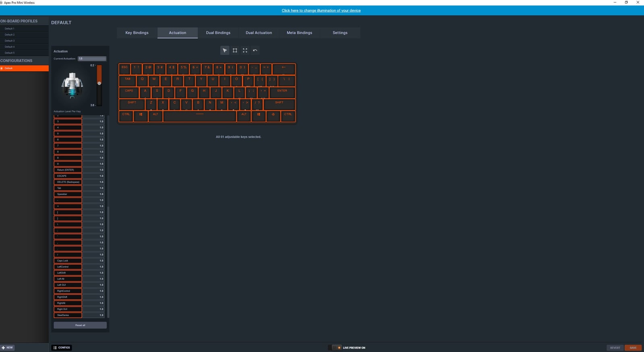This screenshot has width=644, height=352.
Task: Click the plus New configuration button
Action: point(7,348)
